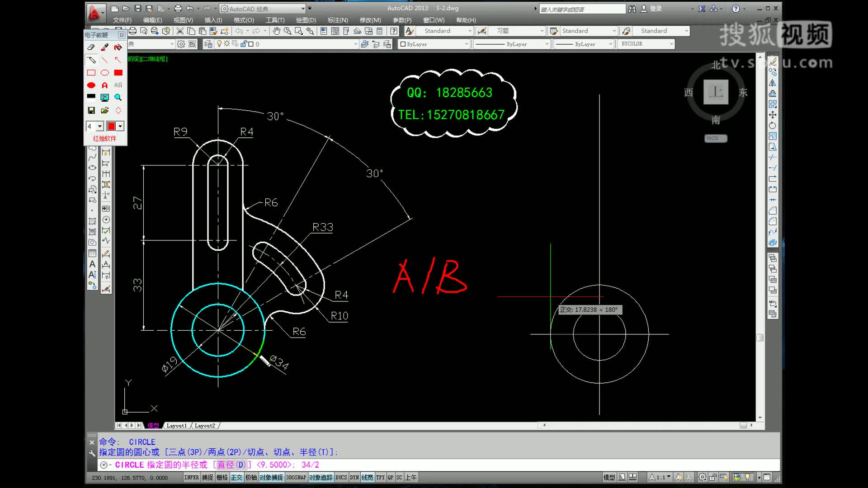Open the 绘图(D) menu

pyautogui.click(x=306, y=20)
